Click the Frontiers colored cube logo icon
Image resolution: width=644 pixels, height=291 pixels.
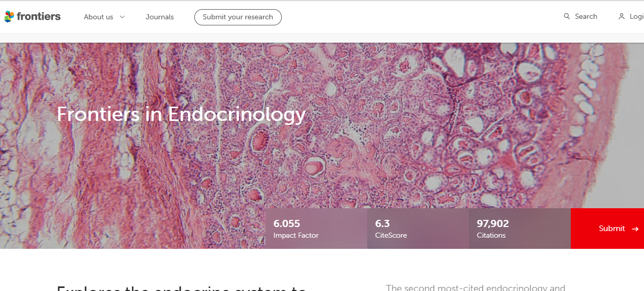(x=9, y=17)
